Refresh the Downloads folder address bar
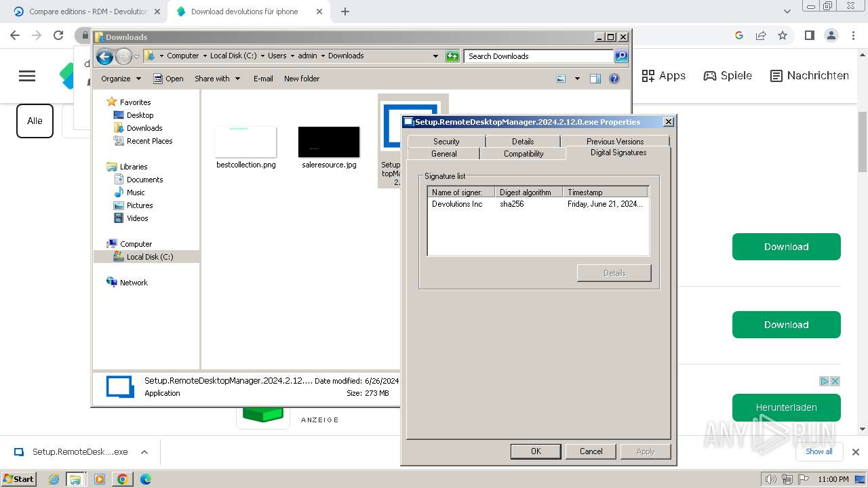Screen dimensions: 868x488 pos(452,56)
